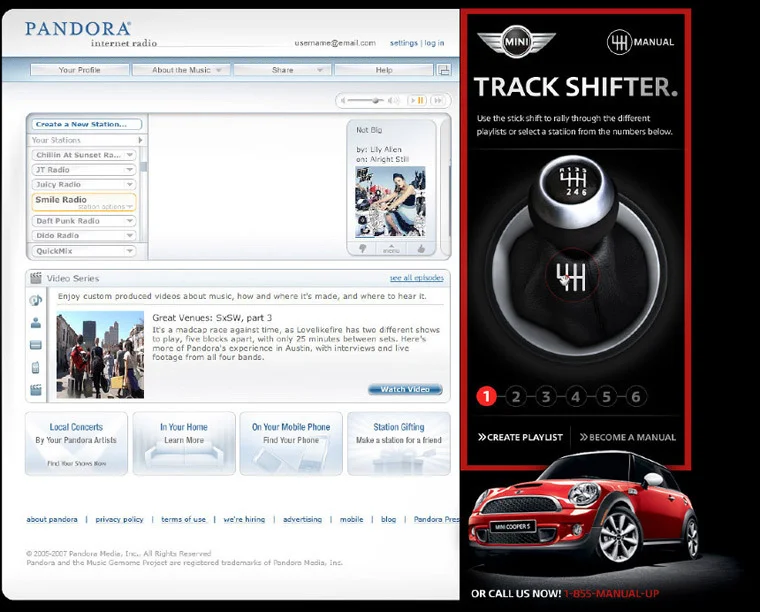Click the gear-pattern icon on shifter boot
Screen dimensions: 760x612
click(x=571, y=277)
